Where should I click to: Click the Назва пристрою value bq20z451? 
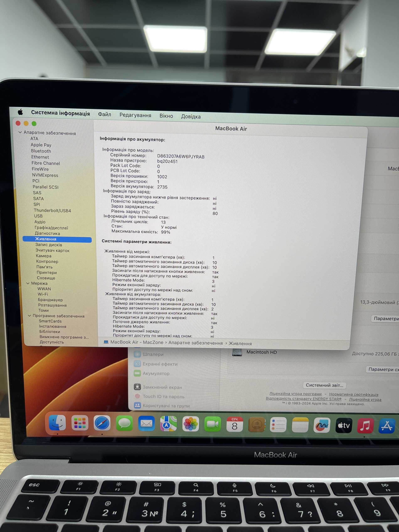(x=167, y=161)
